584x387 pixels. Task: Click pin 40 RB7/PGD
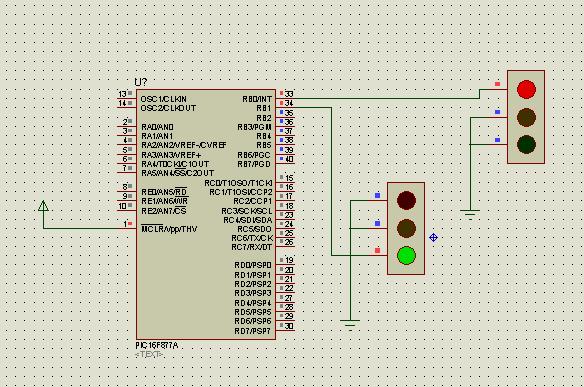pyautogui.click(x=285, y=159)
